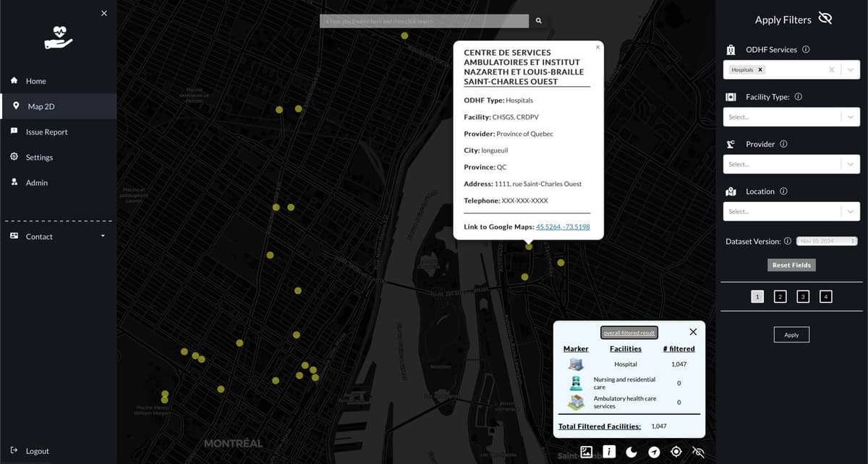The height and width of the screenshot is (464, 868).
Task: Click the Dataset Version info icon
Action: (788, 241)
